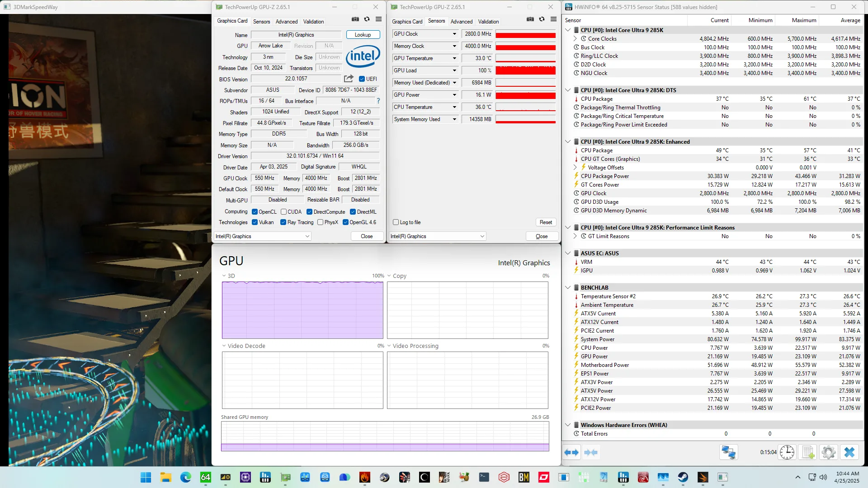The image size is (868, 488).
Task: Switch to Advanced tab in the GPU-Z Sensors window
Action: pos(462,22)
